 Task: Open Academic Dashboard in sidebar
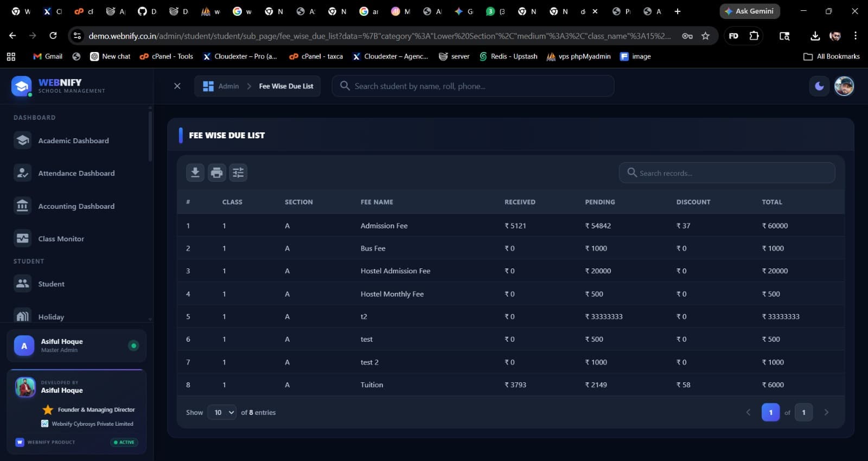[x=73, y=140]
